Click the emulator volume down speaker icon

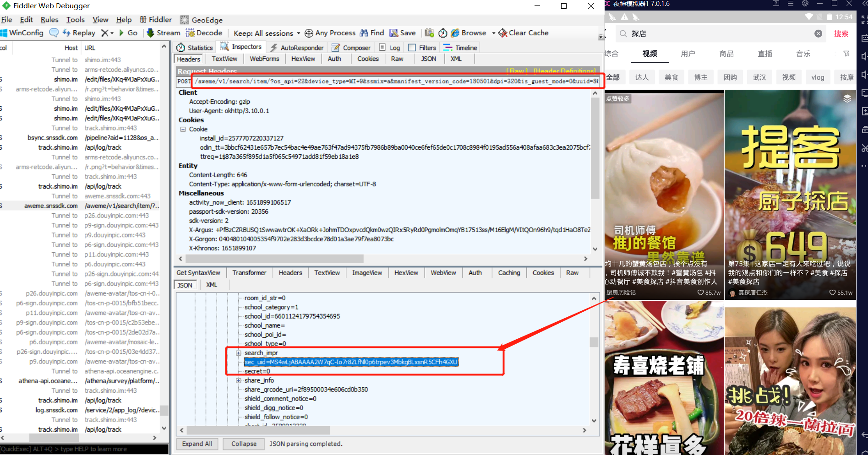pos(864,74)
